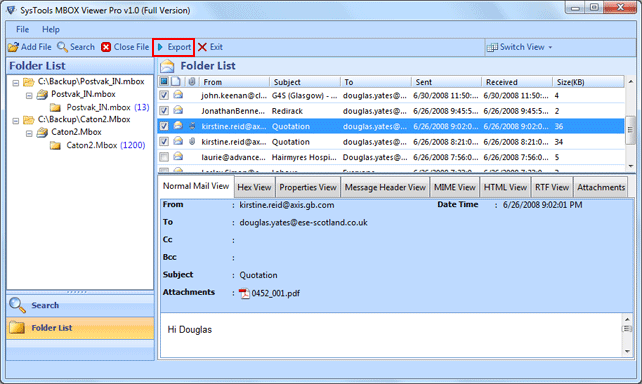This screenshot has width=642, height=384.
Task: Click the message body scrollbar down arrow
Action: coord(627,351)
